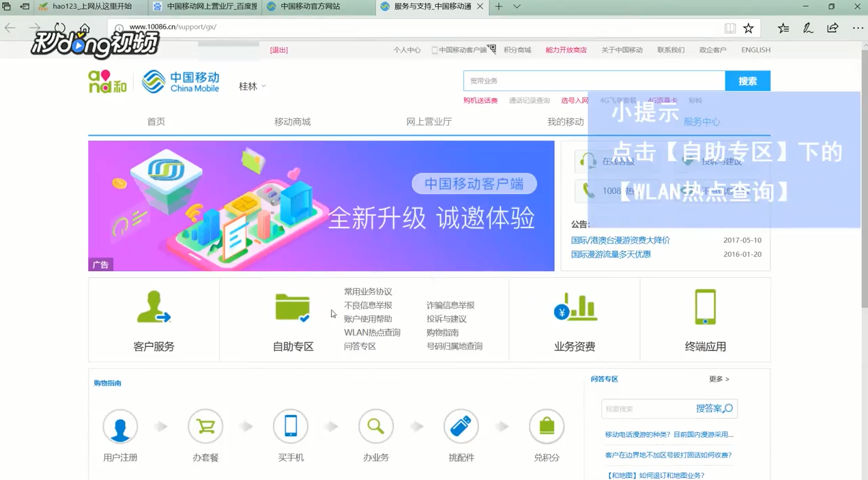Open web notes pen icon

click(808, 28)
